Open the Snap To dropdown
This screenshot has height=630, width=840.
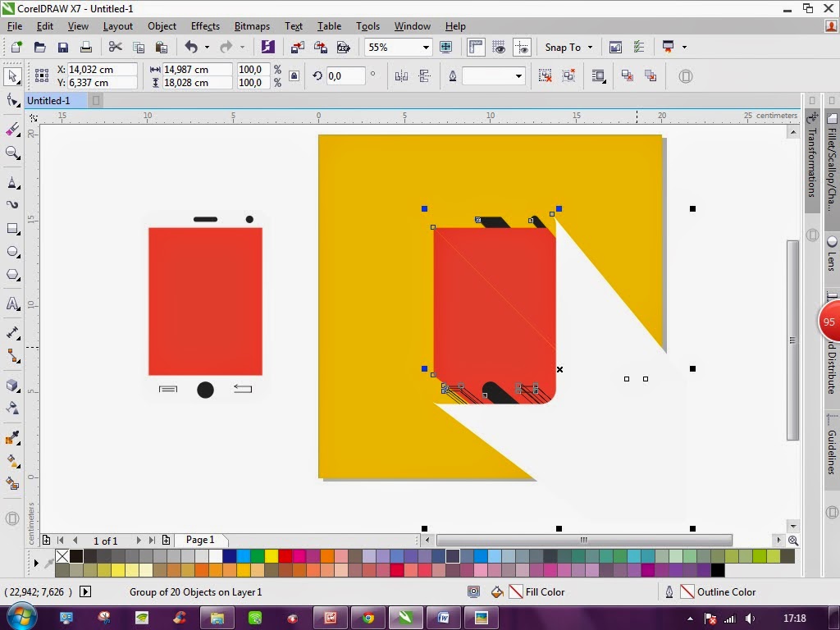pyautogui.click(x=568, y=47)
